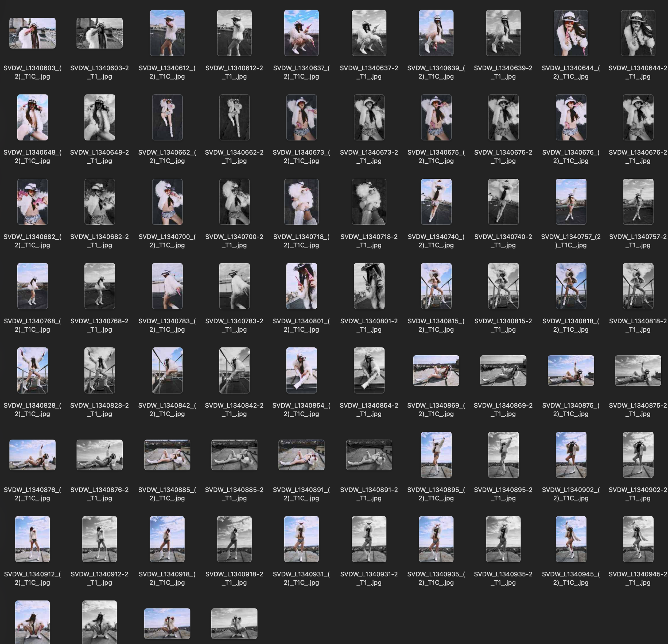The image size is (668, 644).
Task: Click the SVDW_L1340783-2_T1_.jpg grayscale thumbnail
Action: click(x=234, y=286)
